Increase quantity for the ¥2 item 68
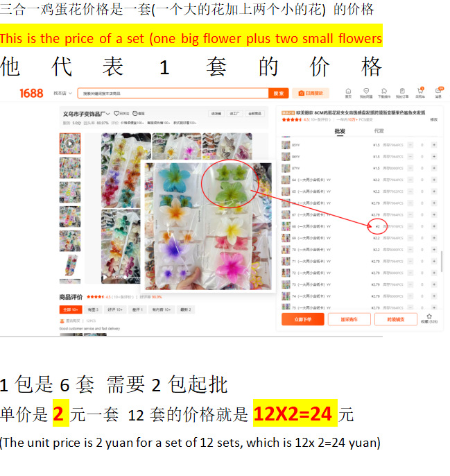This screenshot has width=450, height=476. pyautogui.click(x=434, y=226)
